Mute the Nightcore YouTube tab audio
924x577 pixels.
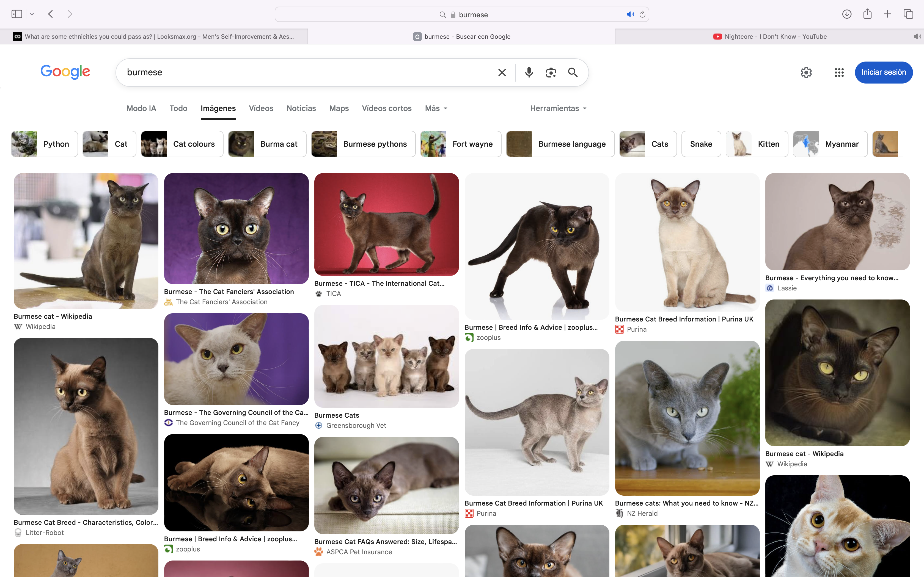[917, 37]
